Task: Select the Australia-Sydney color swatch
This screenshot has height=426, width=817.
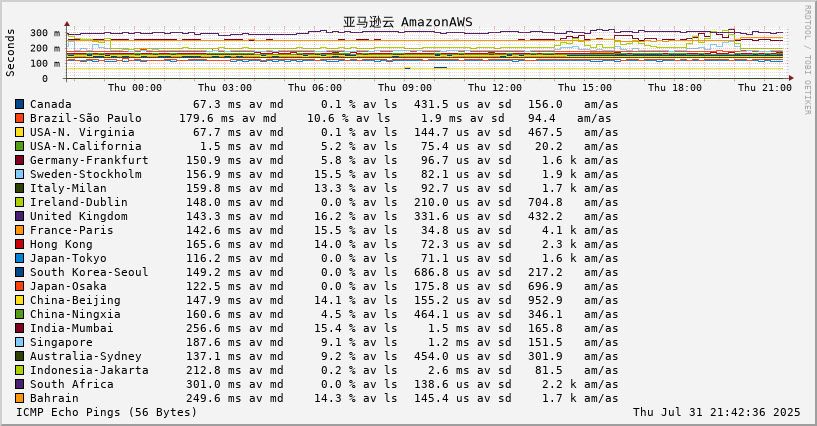Action: coord(19,357)
